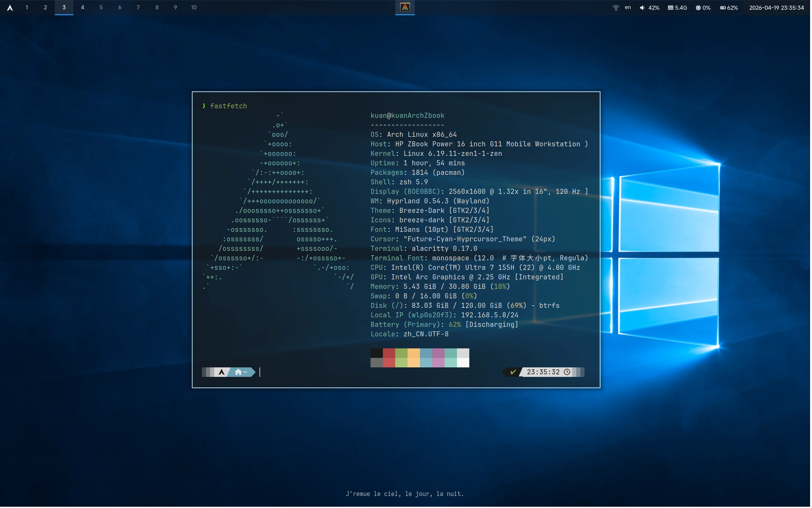812x508 pixels.
Task: Go to workspace 6
Action: (x=120, y=7)
